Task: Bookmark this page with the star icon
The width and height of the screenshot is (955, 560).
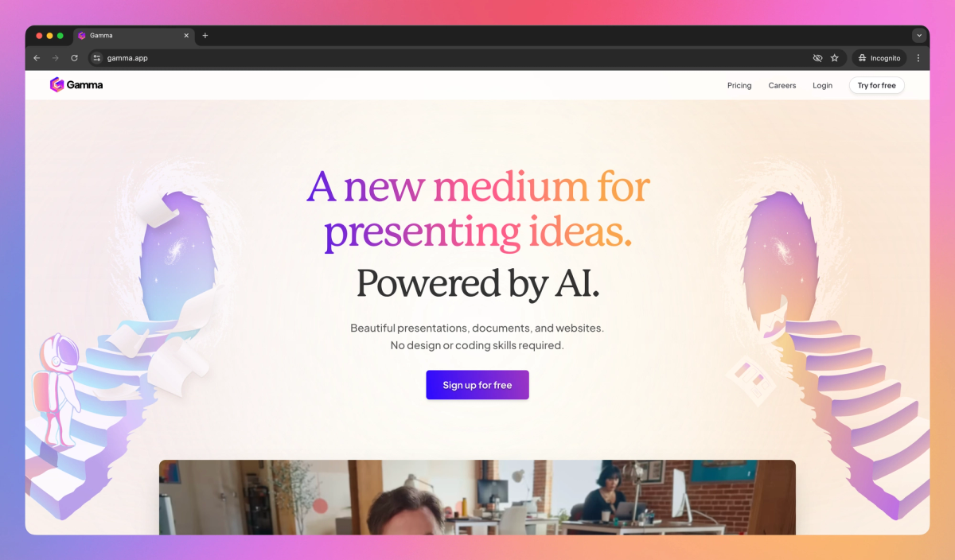Action: (835, 58)
